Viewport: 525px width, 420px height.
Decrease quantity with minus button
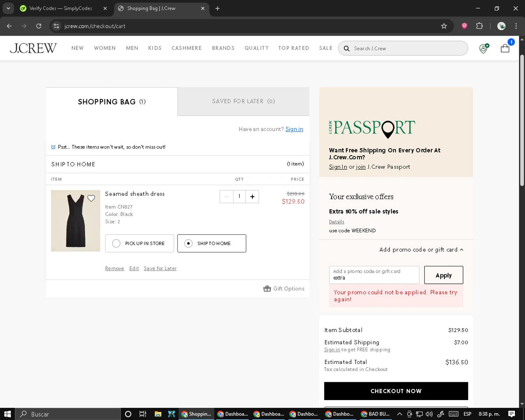[x=226, y=197]
